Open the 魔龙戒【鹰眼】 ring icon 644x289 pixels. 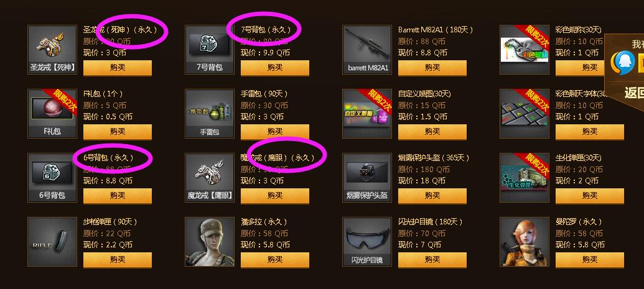click(210, 178)
